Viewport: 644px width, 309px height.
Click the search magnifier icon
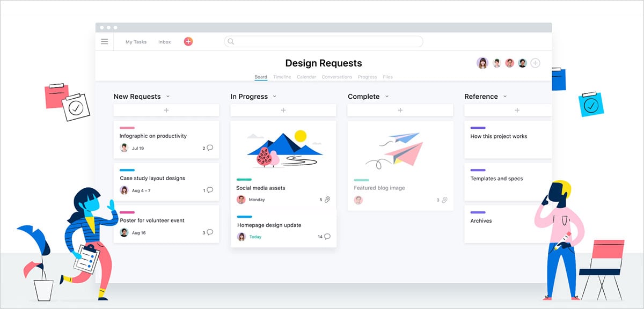[x=231, y=41]
